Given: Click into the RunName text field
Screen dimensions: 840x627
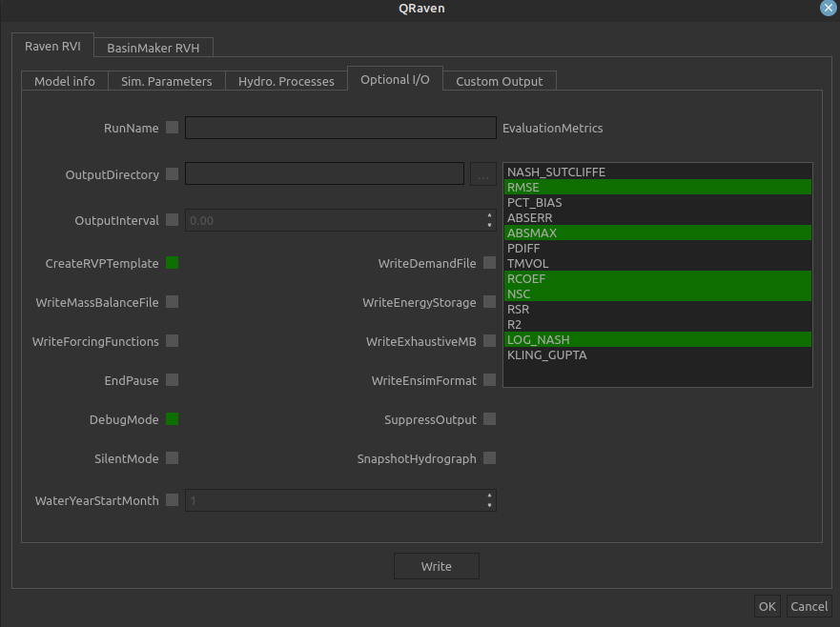Looking at the screenshot, I should (340, 128).
